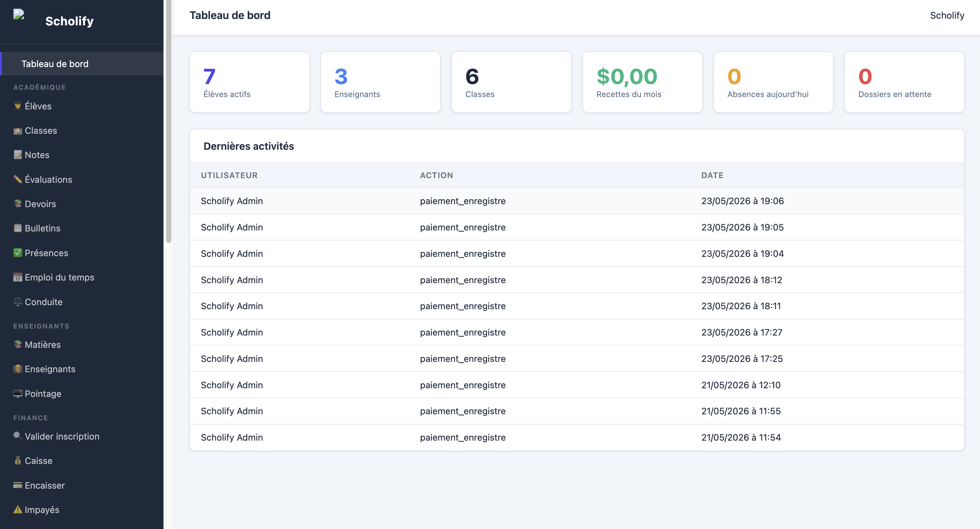Open Enseignants in the sidebar
This screenshot has width=980, height=529.
82,369
